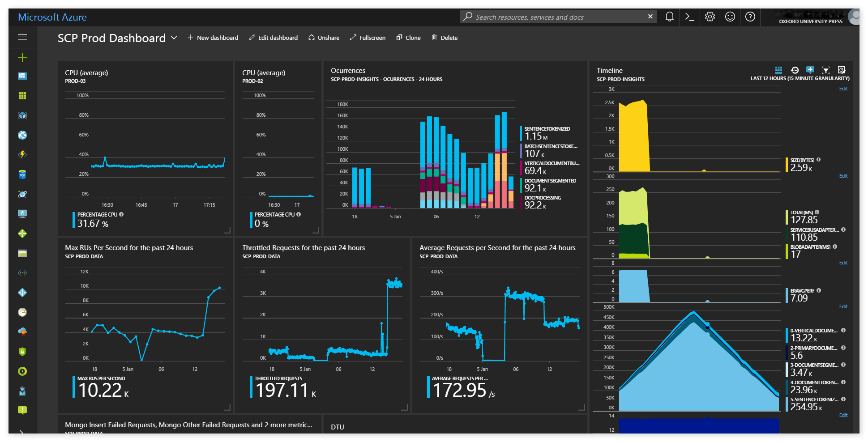Image resolution: width=868 pixels, height=442 pixels.
Task: Click info icon next to PROD-02 PERCENTAGE CPU
Action: 299,214
